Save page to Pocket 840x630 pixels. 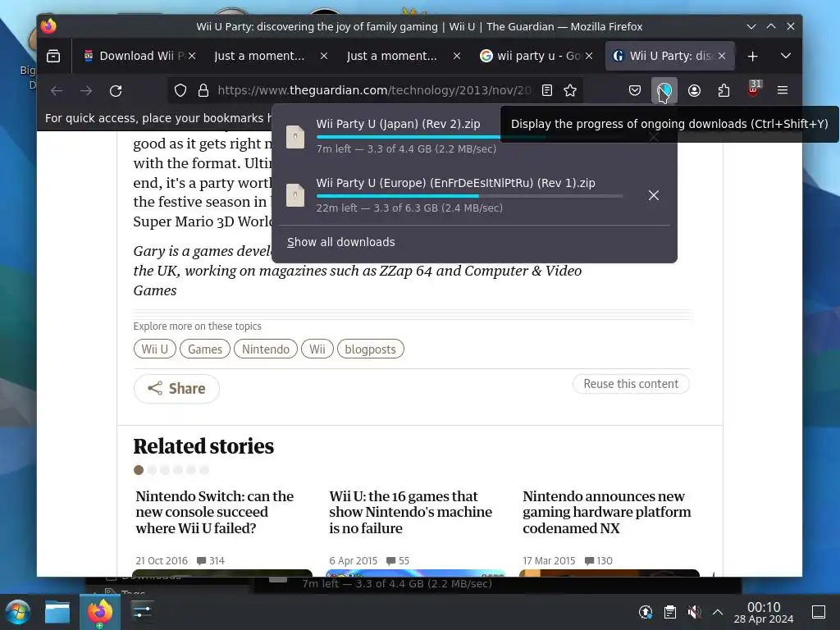click(x=635, y=90)
